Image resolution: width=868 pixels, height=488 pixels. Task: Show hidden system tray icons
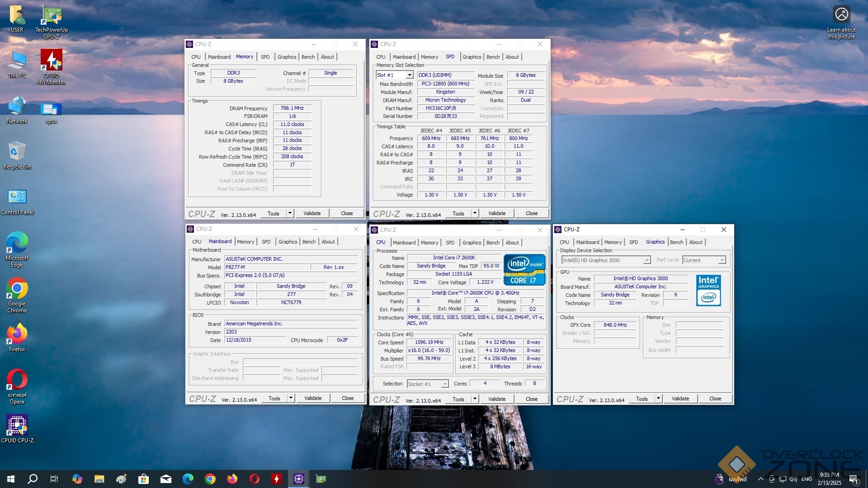tap(760, 479)
